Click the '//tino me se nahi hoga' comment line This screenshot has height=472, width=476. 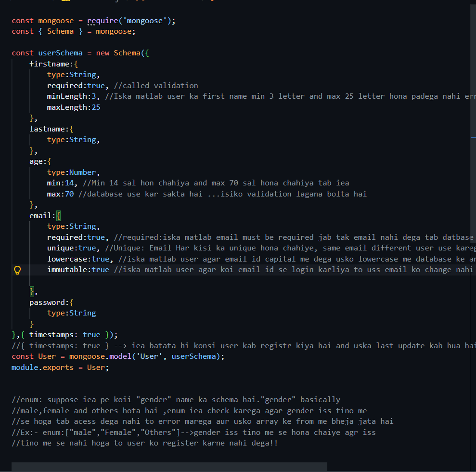144,443
